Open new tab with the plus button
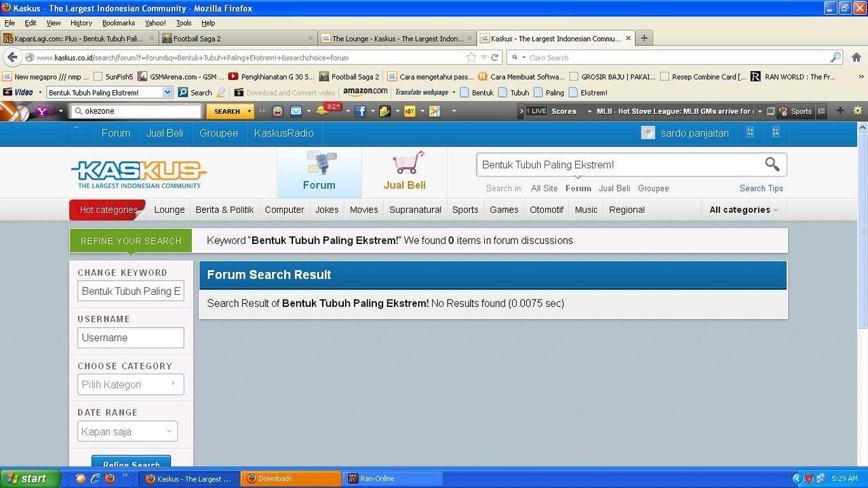Viewport: 868px width, 488px height. [644, 39]
